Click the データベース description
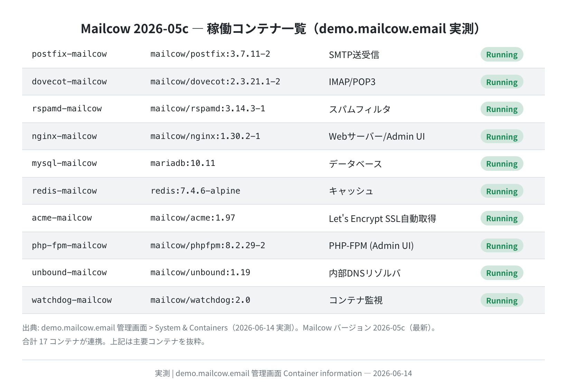The height and width of the screenshot is (392, 567). tap(355, 164)
